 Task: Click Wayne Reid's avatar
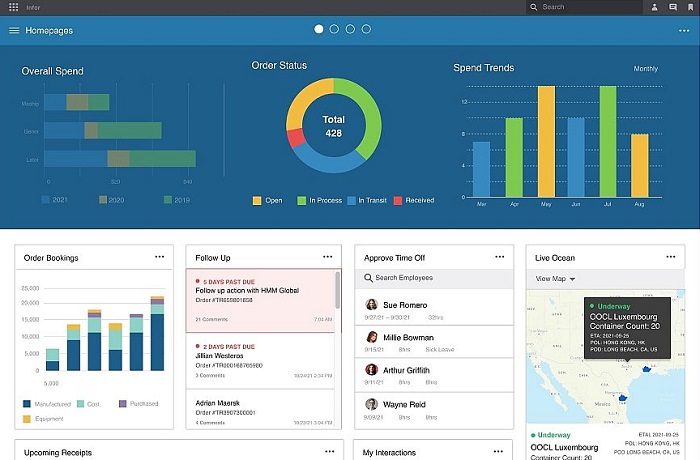[x=371, y=404]
